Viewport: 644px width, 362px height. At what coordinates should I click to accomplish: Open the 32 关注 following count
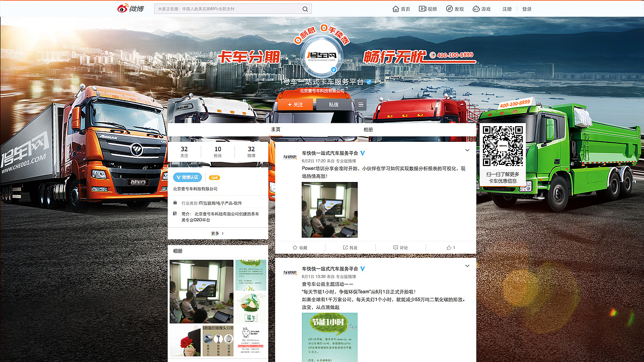(x=184, y=152)
